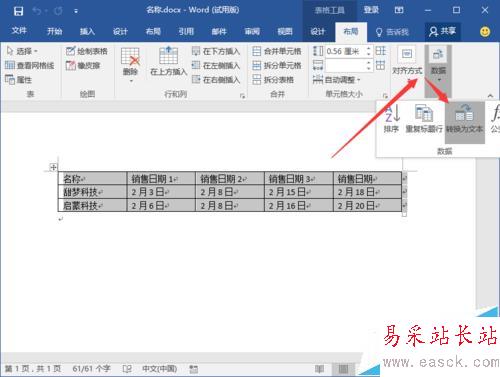Switch to the 开始 tab

pyautogui.click(x=54, y=31)
